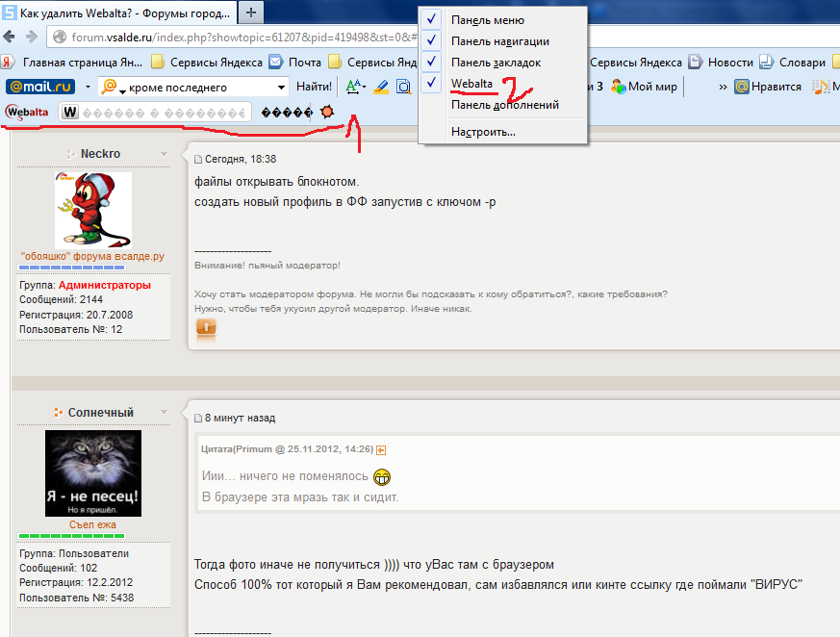Click the orange up-arrow icon under Neckro's post
This screenshot has height=637, width=840.
click(206, 328)
